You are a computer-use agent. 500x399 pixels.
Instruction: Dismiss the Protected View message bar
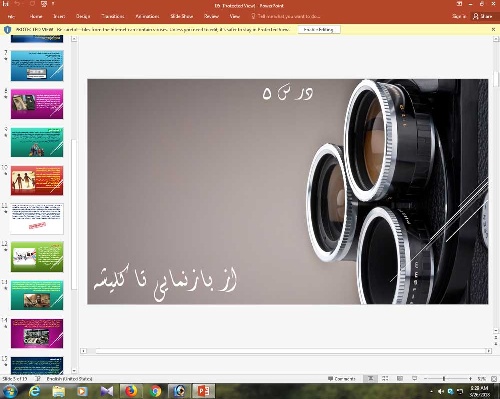coord(494,29)
